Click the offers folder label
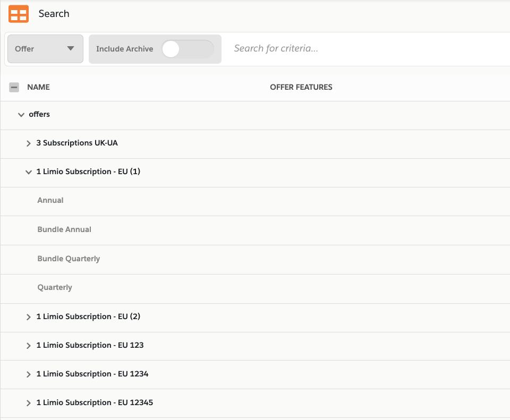The width and height of the screenshot is (510, 420). 39,115
